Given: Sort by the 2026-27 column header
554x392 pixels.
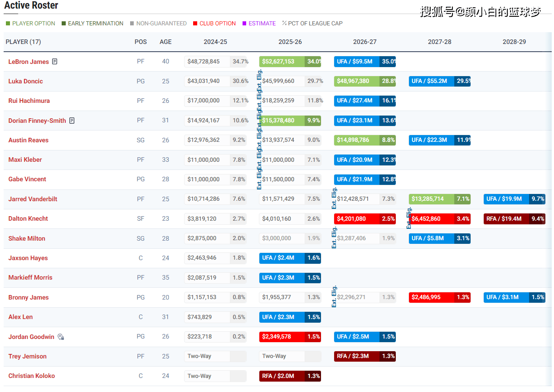Looking at the screenshot, I should pos(365,42).
